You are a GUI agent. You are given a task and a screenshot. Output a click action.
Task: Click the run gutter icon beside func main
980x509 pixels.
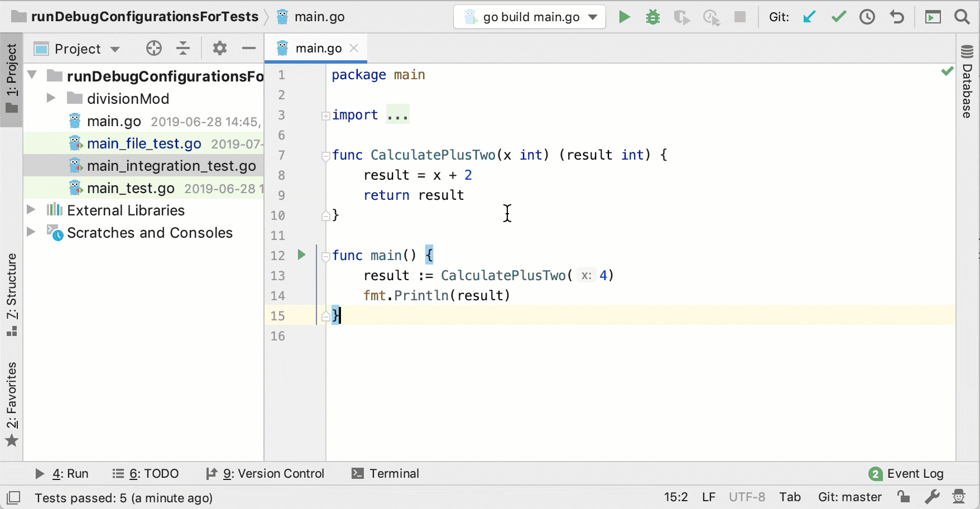(x=301, y=255)
